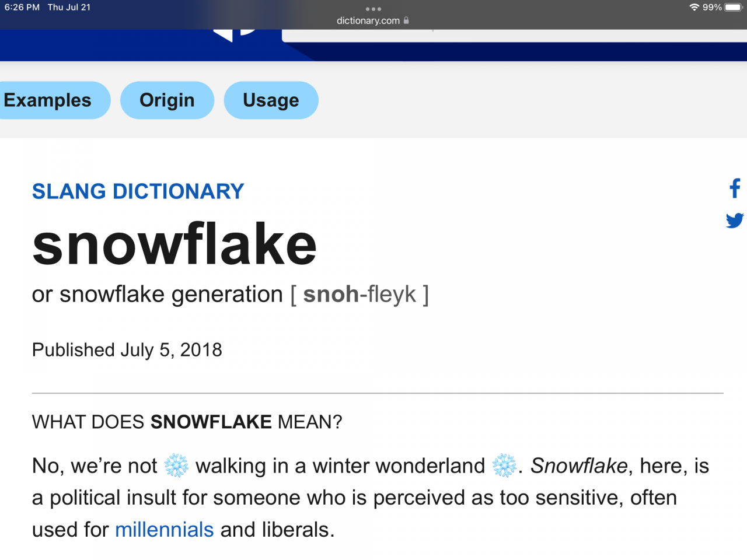Share this entry on Facebook

[735, 188]
